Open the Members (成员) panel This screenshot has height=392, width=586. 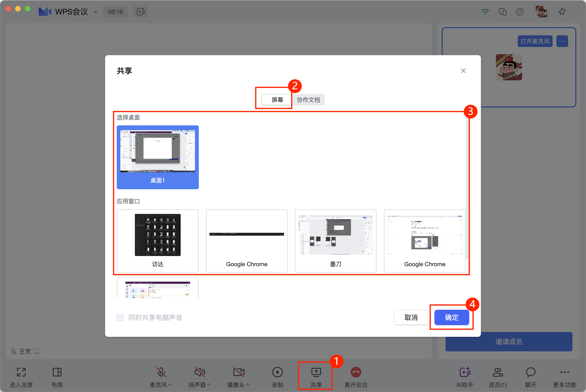(x=497, y=372)
